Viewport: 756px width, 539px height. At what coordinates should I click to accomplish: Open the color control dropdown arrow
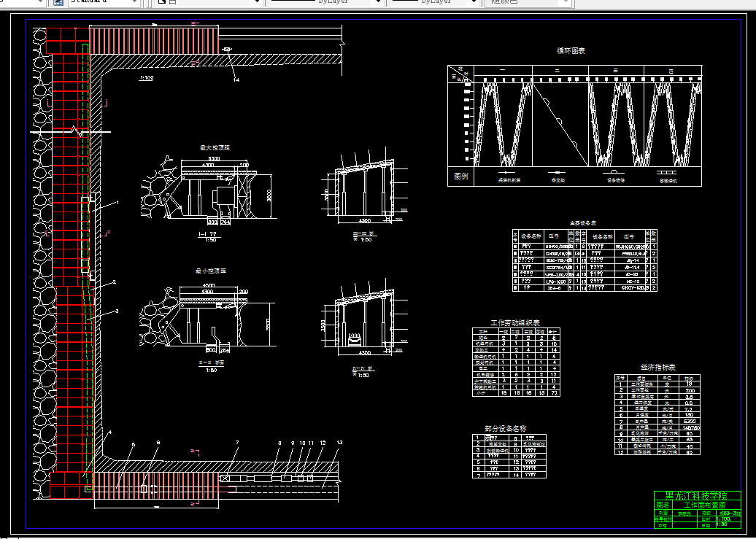[x=257, y=2]
